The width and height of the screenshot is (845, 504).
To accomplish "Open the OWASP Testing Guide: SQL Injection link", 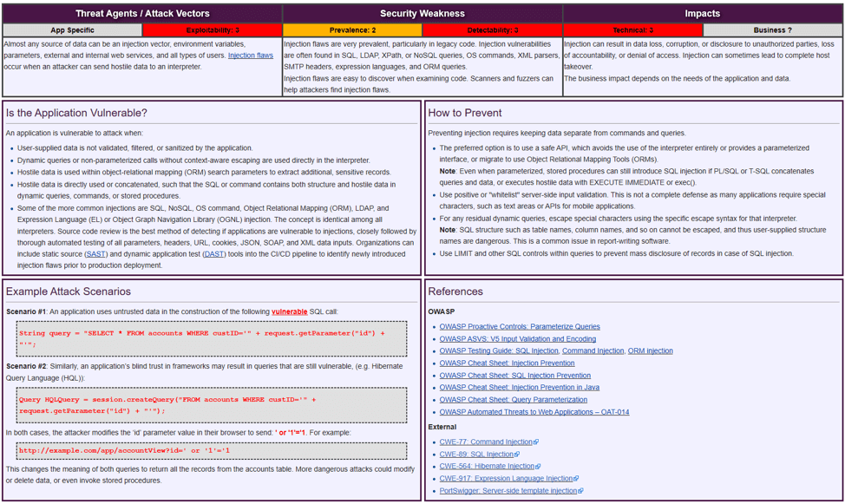I will (499, 351).
